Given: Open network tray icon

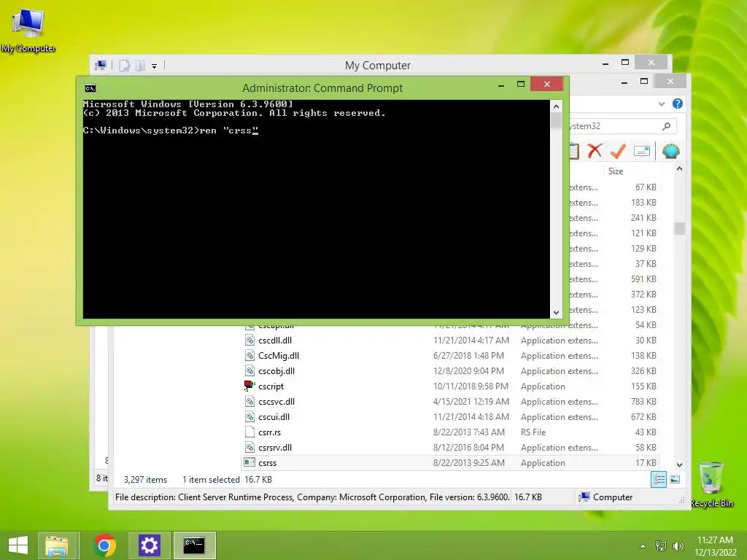Looking at the screenshot, I should [x=660, y=546].
